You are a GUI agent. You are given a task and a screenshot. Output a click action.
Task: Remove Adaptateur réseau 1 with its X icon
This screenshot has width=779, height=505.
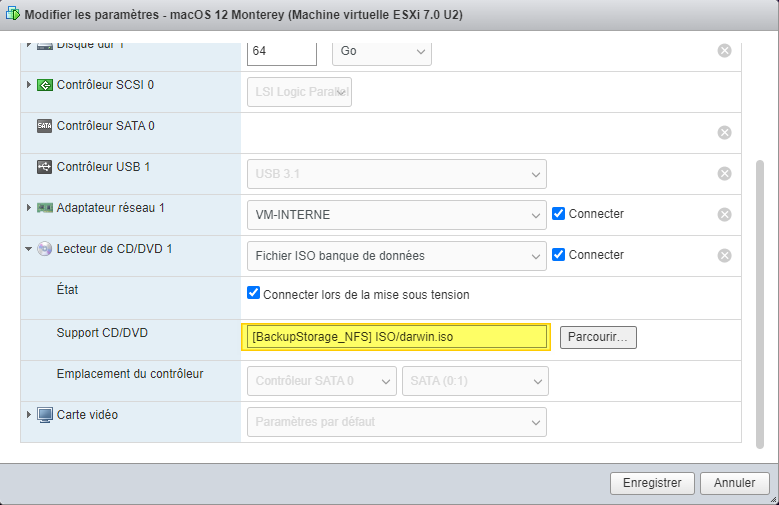tap(724, 214)
